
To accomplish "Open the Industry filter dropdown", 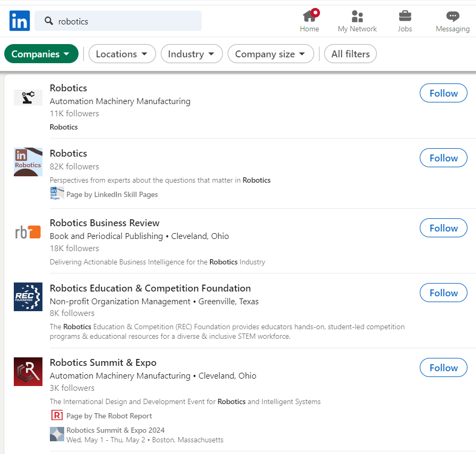I will 192,54.
